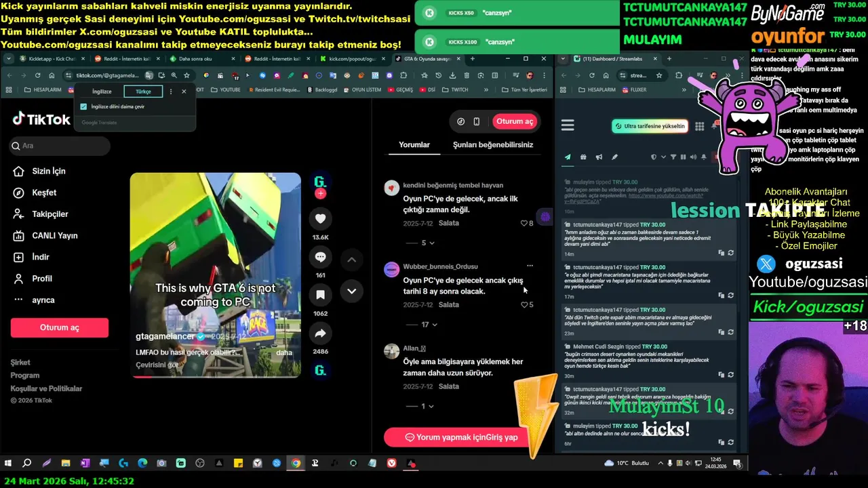Screen dimensions: 868x488
Task: Click 'Çevirisini gör' under video caption
Action: tap(157, 365)
